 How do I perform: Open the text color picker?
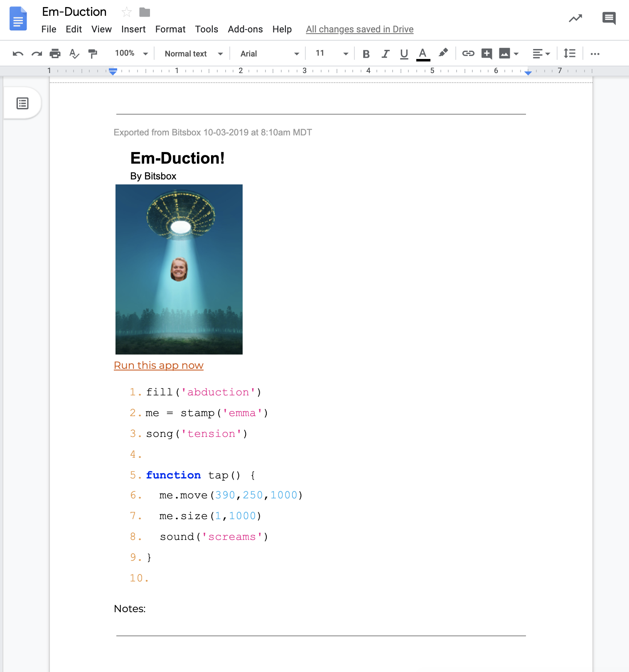[423, 54]
